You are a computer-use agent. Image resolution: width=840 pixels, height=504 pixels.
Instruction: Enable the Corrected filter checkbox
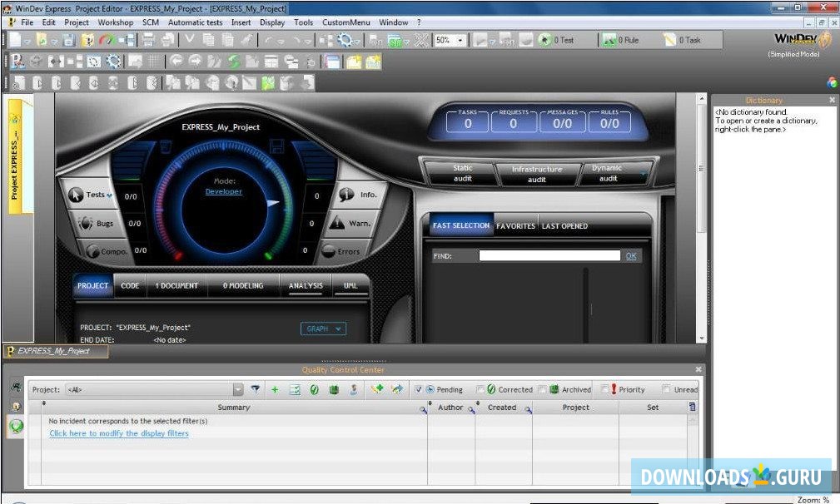(x=480, y=389)
